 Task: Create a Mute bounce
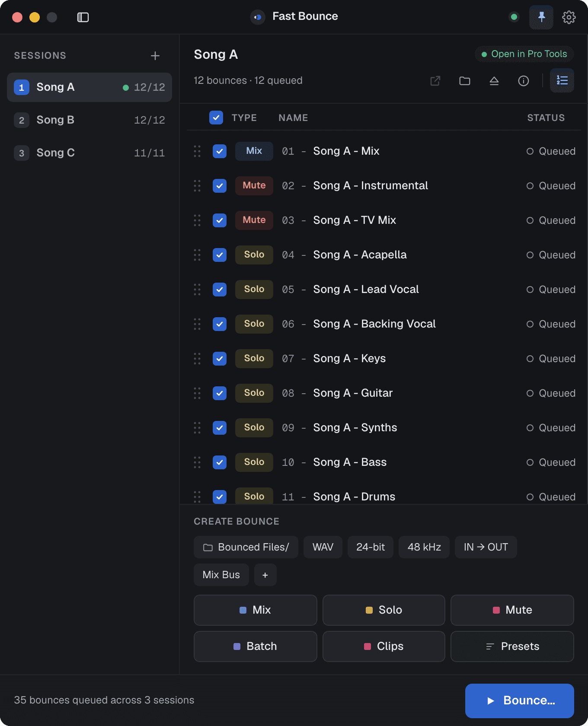coord(512,610)
